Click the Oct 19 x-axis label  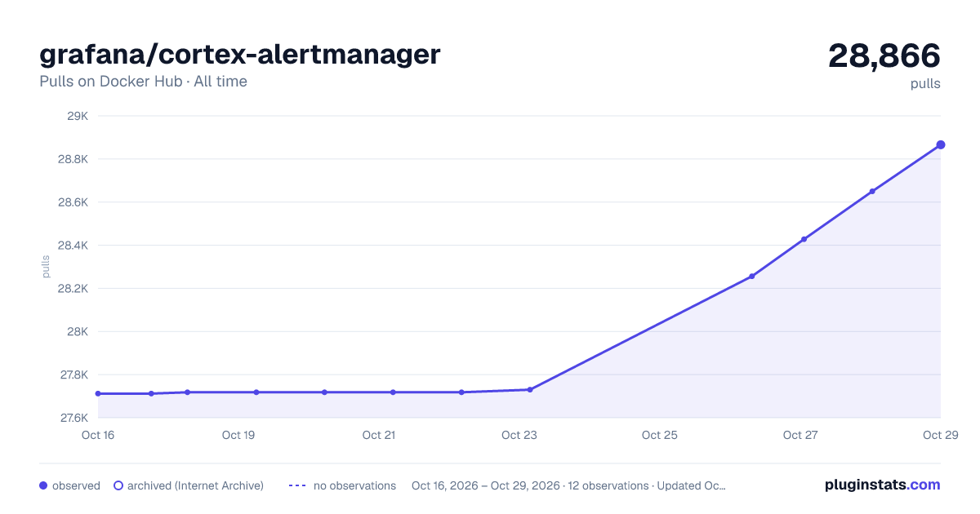238,435
